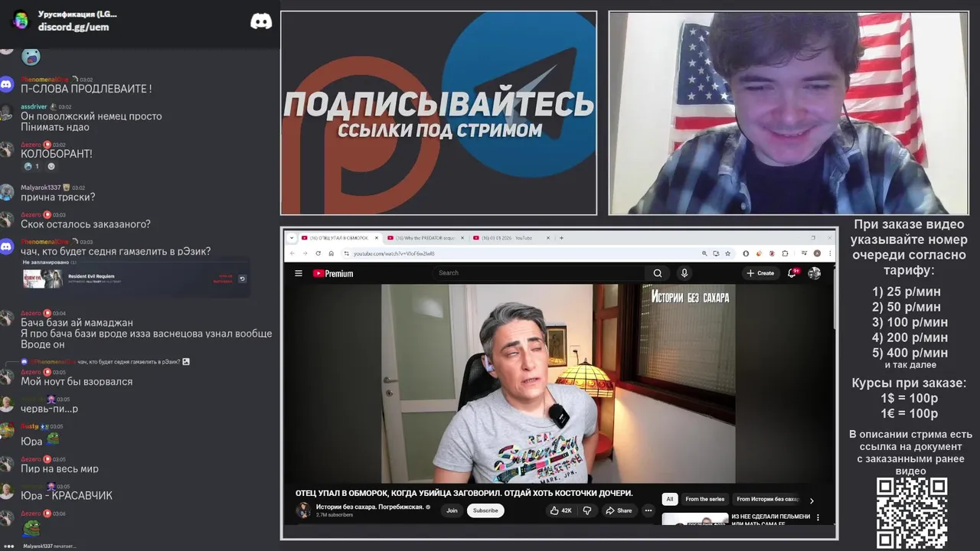
Task: Click the YouTube Premium logo
Action: [333, 273]
